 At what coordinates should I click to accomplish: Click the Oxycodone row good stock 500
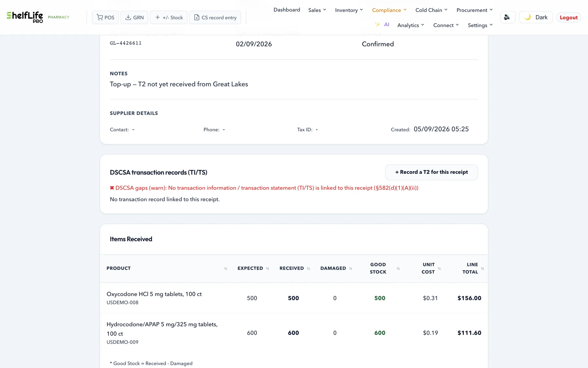(380, 298)
